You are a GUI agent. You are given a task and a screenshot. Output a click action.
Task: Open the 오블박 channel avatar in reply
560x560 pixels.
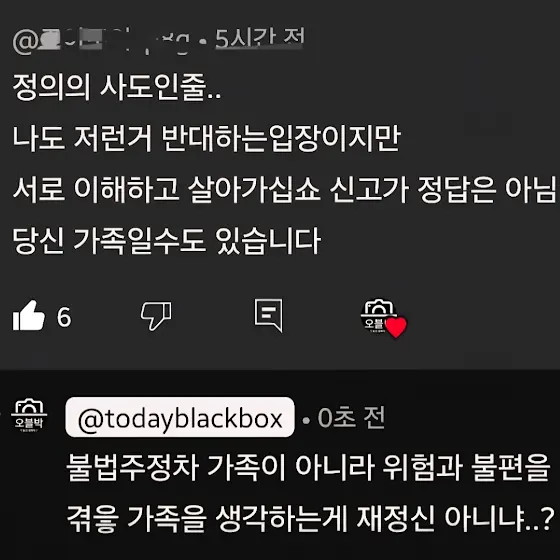coord(29,415)
